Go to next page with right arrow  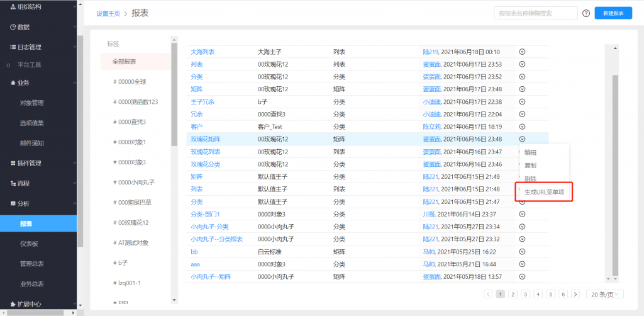(x=575, y=294)
